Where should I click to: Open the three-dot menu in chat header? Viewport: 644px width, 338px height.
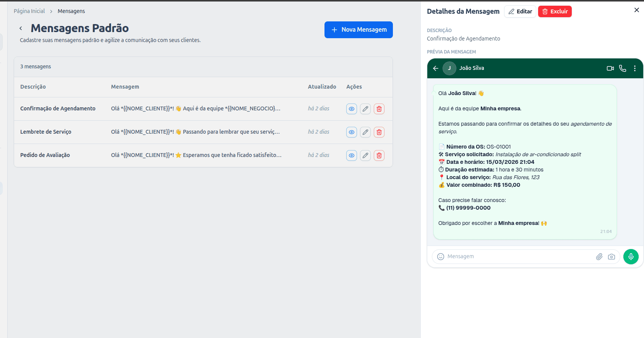635,68
